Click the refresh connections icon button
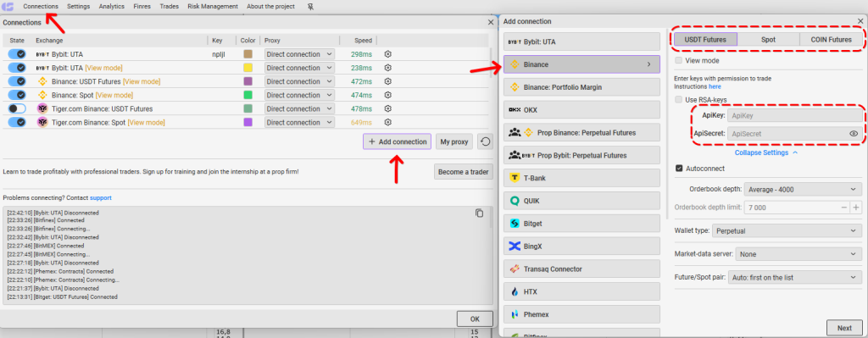The height and width of the screenshot is (338, 868). coord(486,142)
